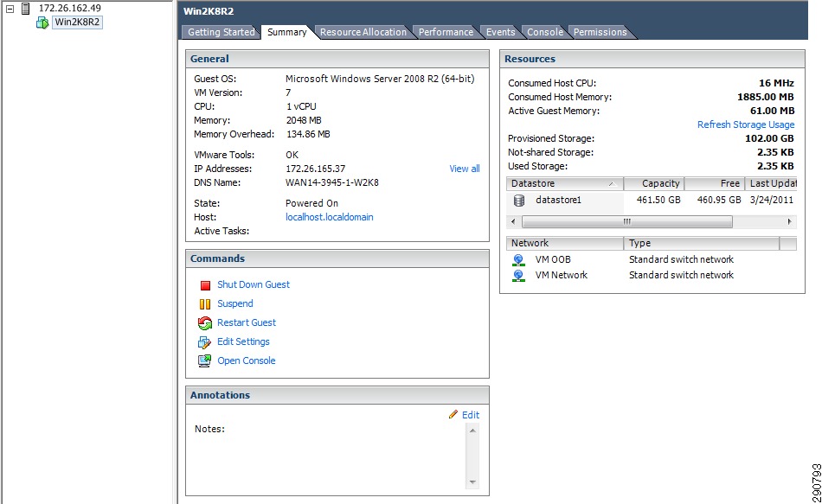Switch to the Permissions tab
Image resolution: width=822 pixels, height=504 pixels.
(x=600, y=32)
